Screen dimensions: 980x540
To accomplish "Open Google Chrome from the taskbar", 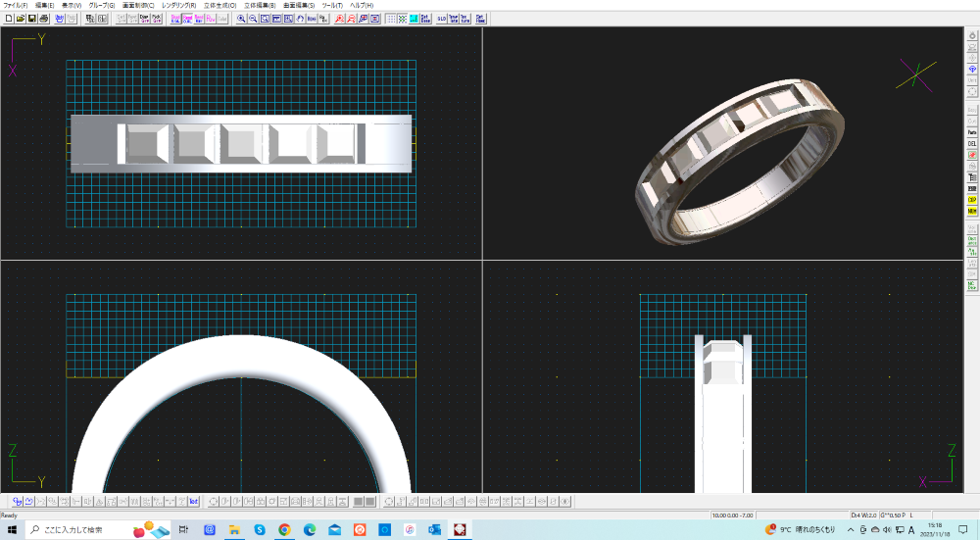I will tap(284, 529).
